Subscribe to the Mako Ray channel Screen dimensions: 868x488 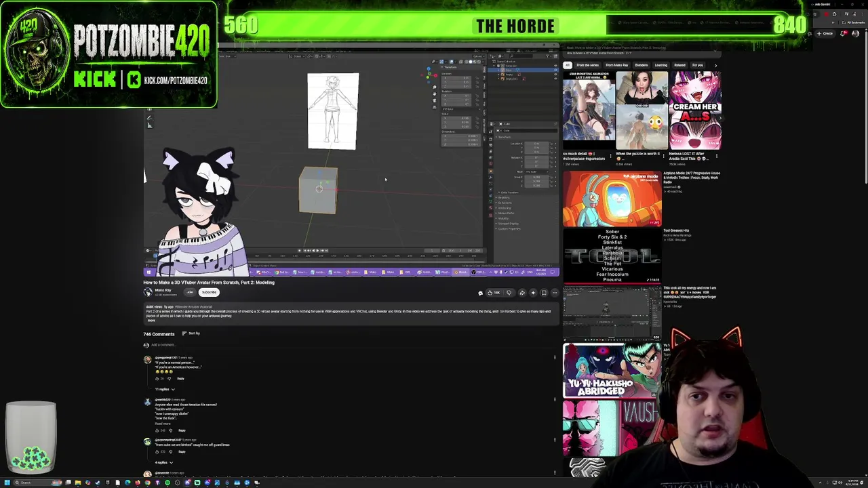click(x=209, y=292)
